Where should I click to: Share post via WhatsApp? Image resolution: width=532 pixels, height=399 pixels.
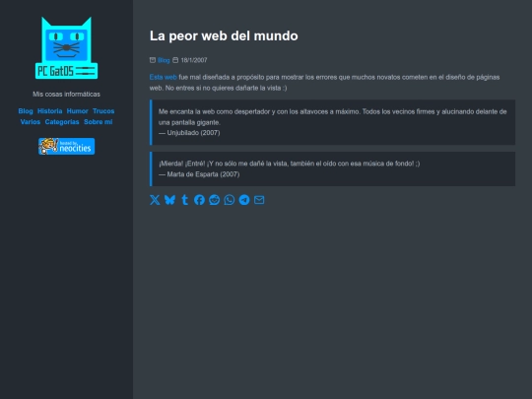(x=230, y=200)
